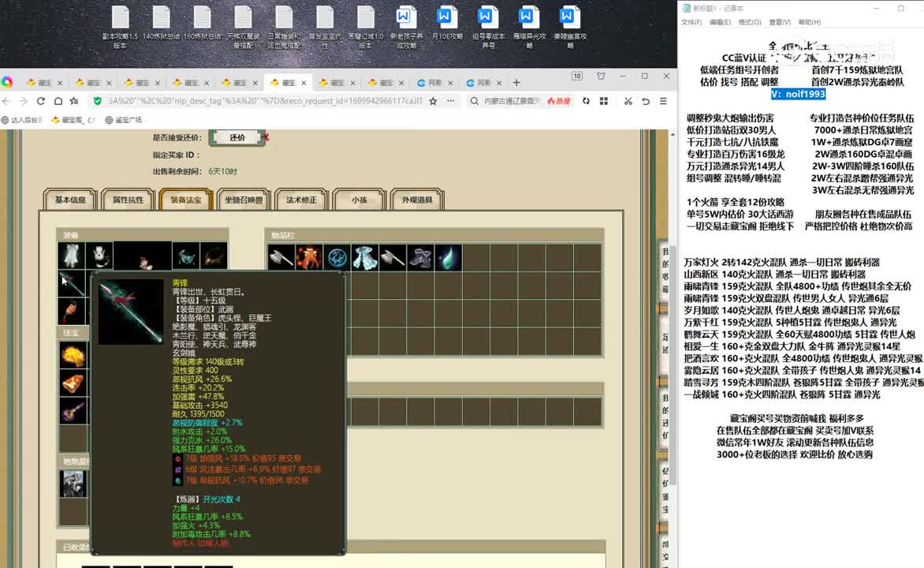Select the 140炼狱总结 desktop file
924x568 pixels.
pos(161,24)
